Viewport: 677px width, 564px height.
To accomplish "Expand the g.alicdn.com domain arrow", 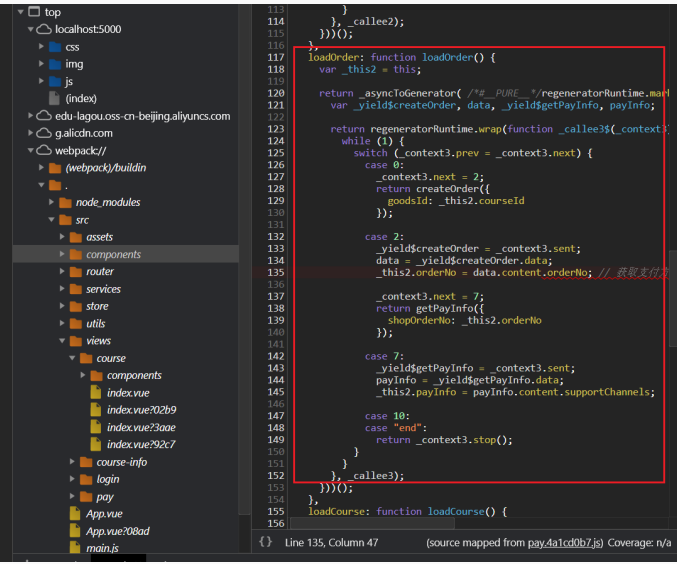I will [31, 133].
